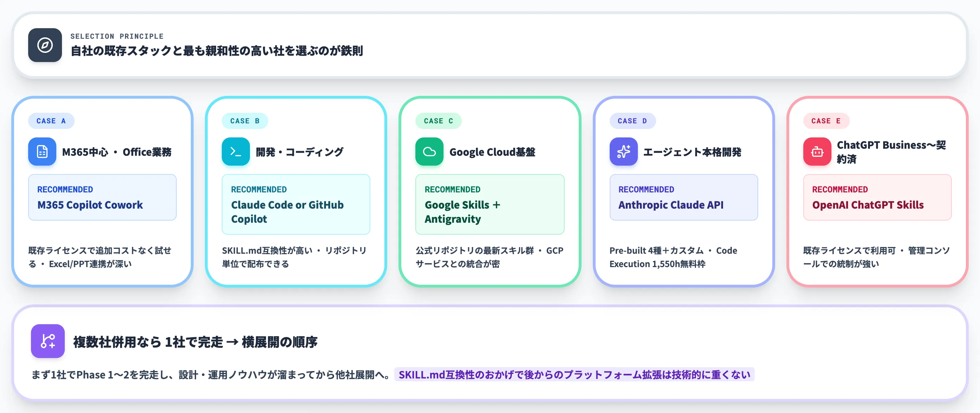This screenshot has height=413, width=980.
Task: Click the title ChatGPT Business〜契約済
Action: [x=891, y=152]
